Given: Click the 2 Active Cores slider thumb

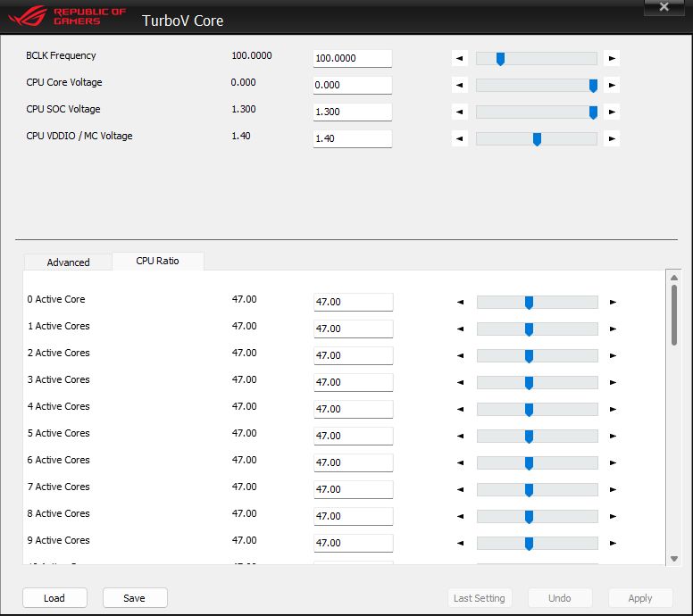Looking at the screenshot, I should 529,356.
